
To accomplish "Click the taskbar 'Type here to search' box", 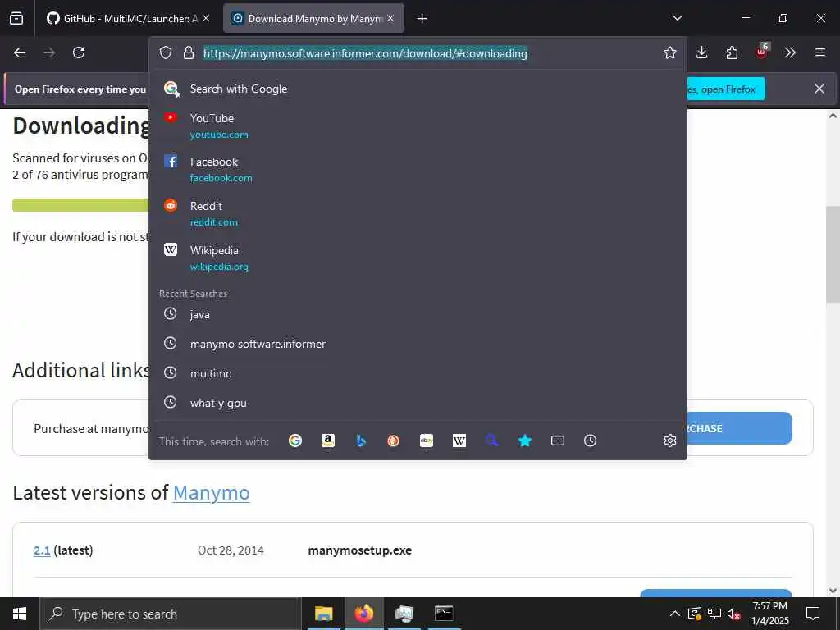I will tap(171, 614).
